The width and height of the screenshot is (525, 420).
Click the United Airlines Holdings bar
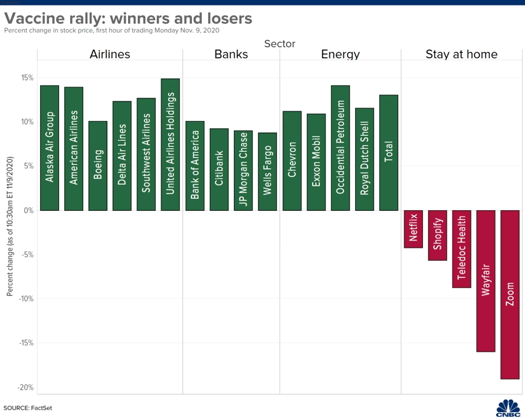point(170,145)
